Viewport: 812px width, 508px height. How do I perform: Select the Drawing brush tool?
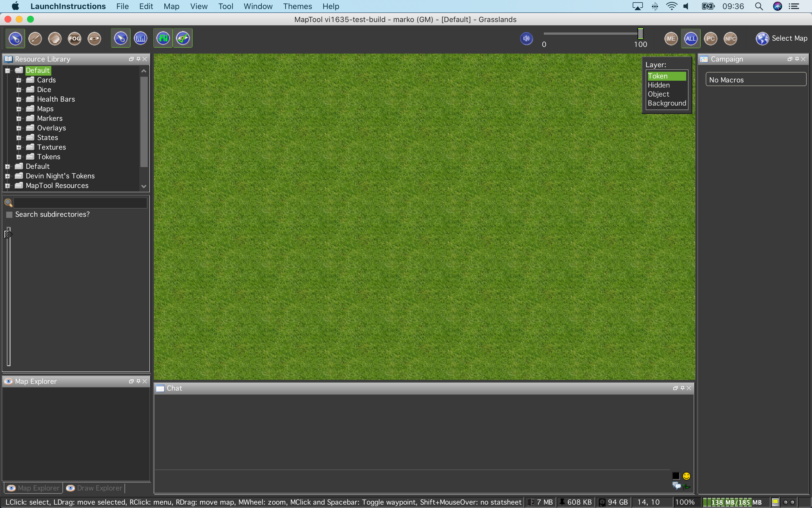coord(35,38)
